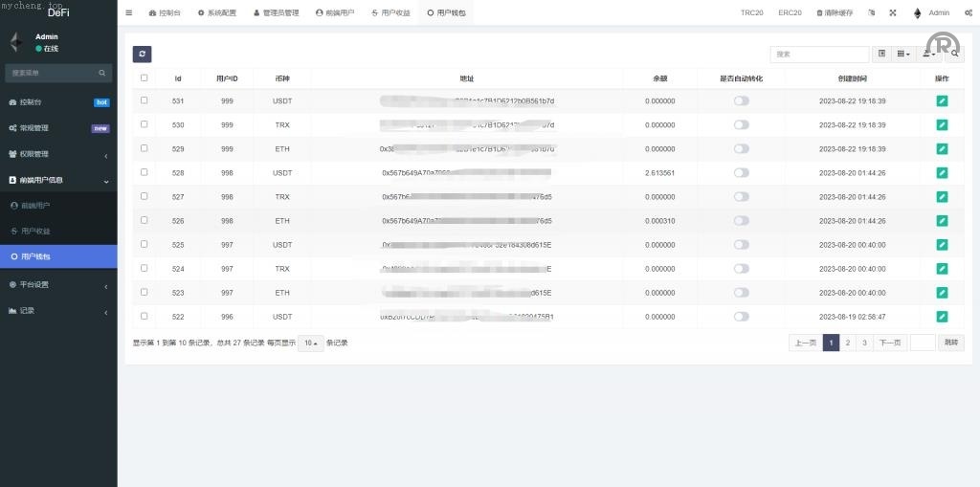980x487 pixels.
Task: Toggle the sidebar hamburger menu
Action: (129, 12)
